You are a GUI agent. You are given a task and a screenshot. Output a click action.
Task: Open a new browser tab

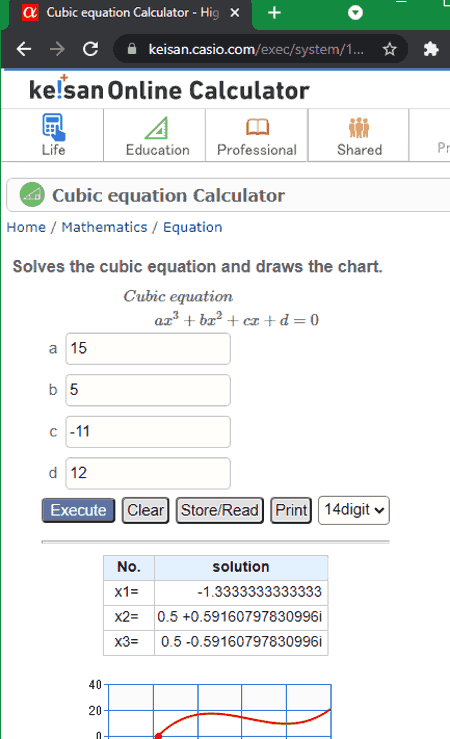pos(274,13)
